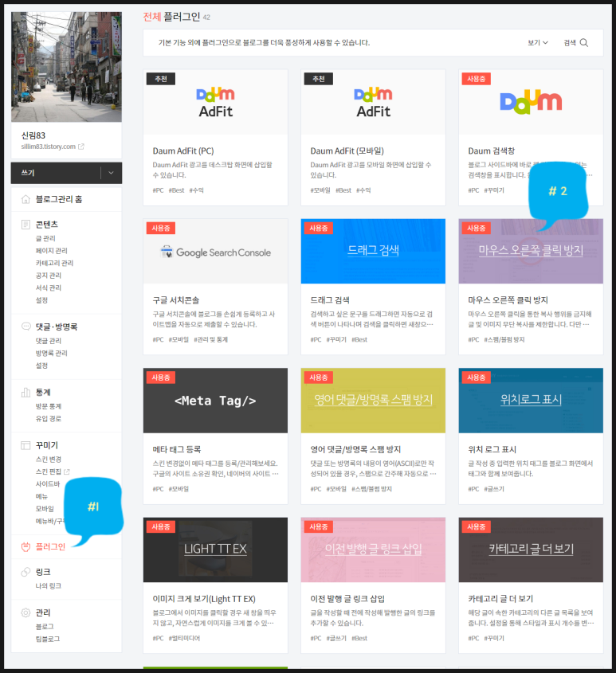Click 사용중 badge on 구글 서치콘솔 card
616x673 pixels.
point(161,229)
